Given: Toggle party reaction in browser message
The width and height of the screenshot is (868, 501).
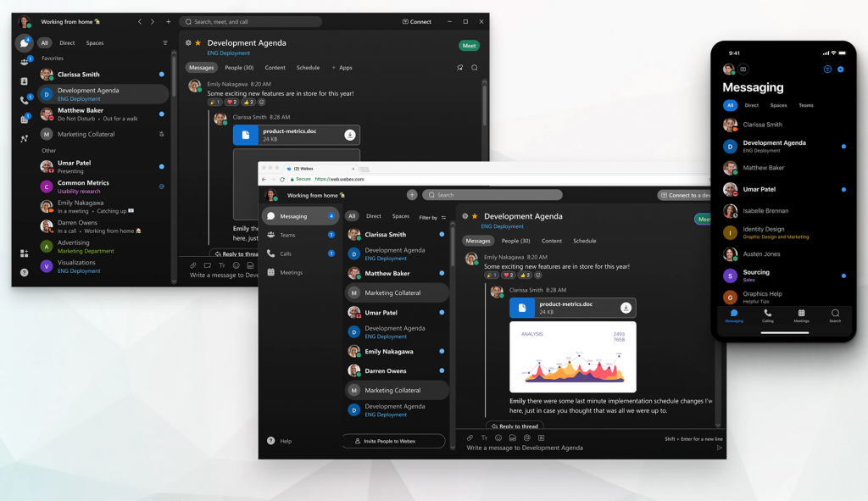Looking at the screenshot, I should [491, 276].
